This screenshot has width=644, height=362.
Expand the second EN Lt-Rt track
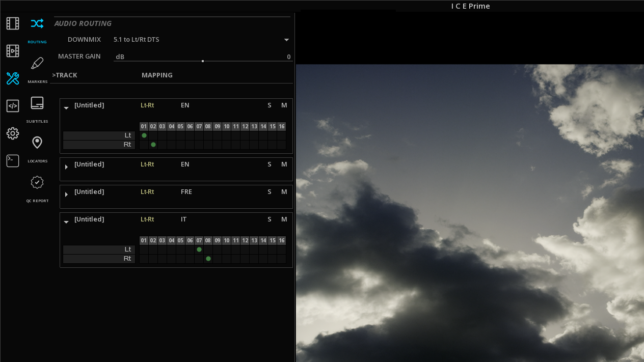pos(66,167)
